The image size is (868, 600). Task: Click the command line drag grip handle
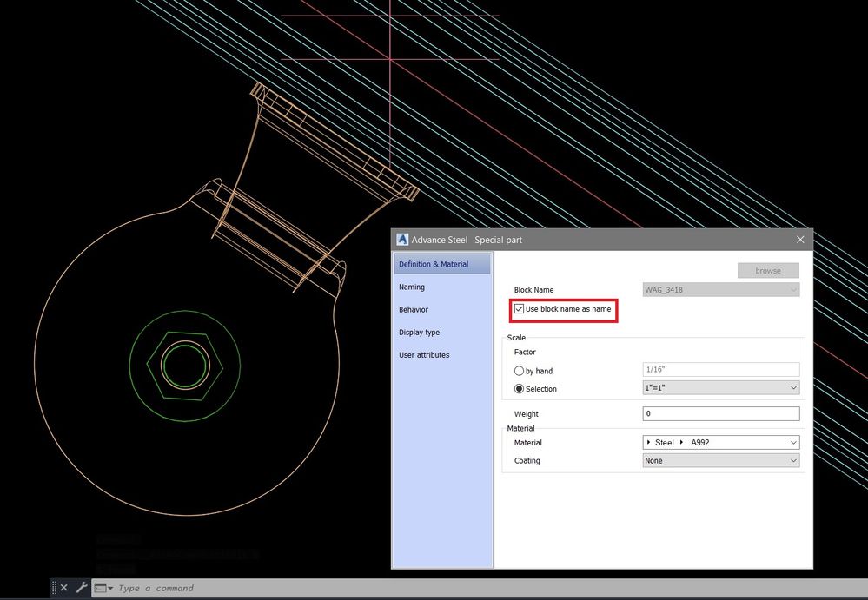(54, 587)
